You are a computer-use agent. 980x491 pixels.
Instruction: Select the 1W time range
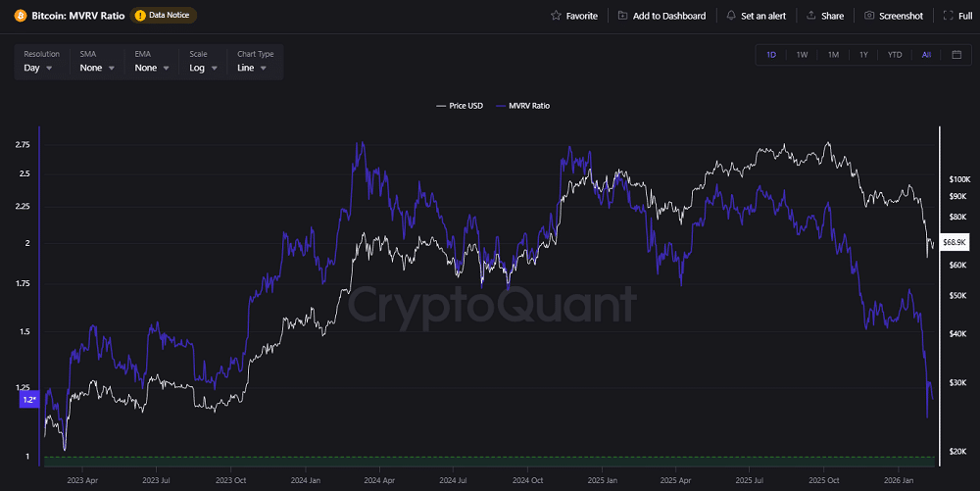click(x=802, y=55)
